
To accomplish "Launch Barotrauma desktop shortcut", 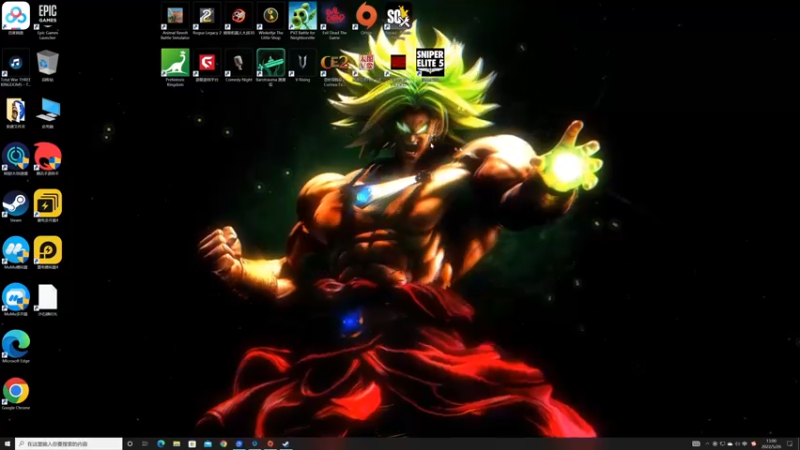I will (x=270, y=67).
